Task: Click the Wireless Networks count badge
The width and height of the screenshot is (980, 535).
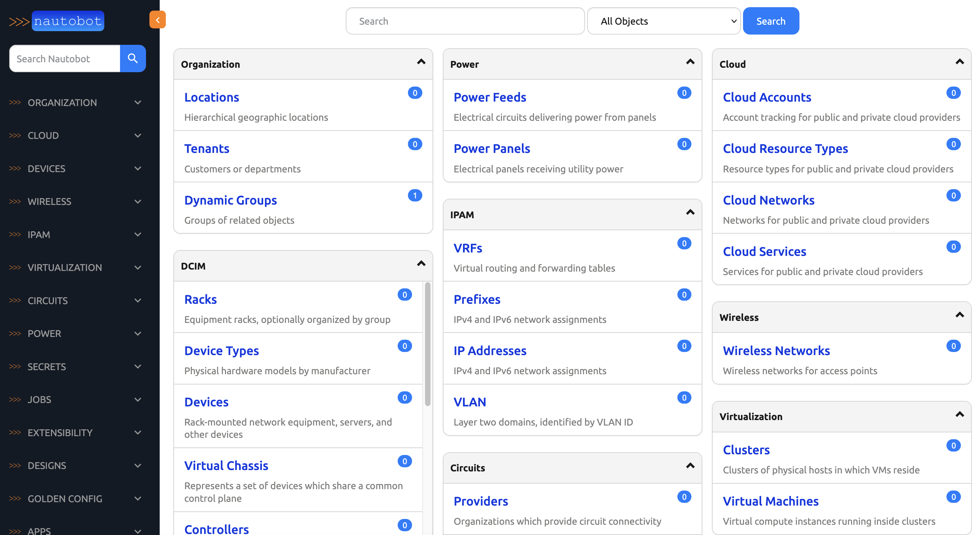Action: coord(953,345)
